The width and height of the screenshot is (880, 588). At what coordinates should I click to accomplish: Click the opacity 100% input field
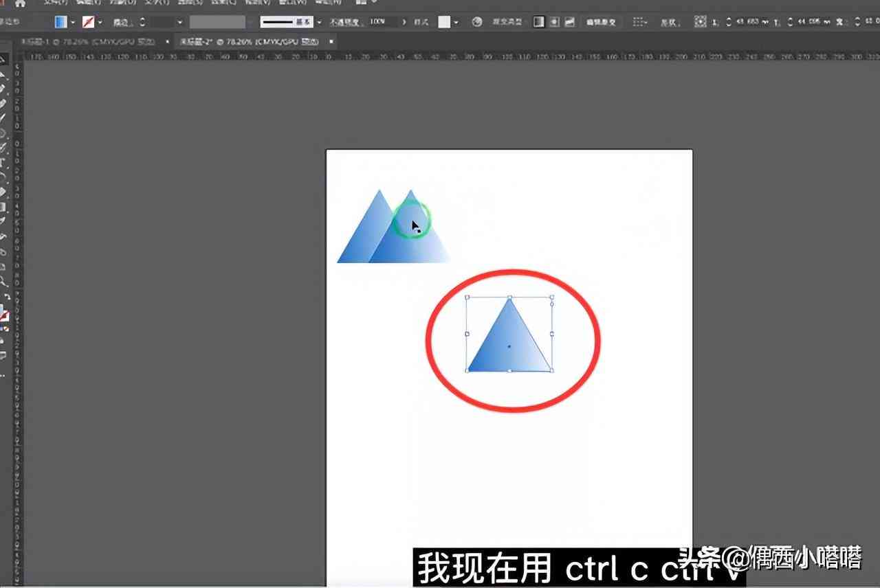click(x=382, y=22)
